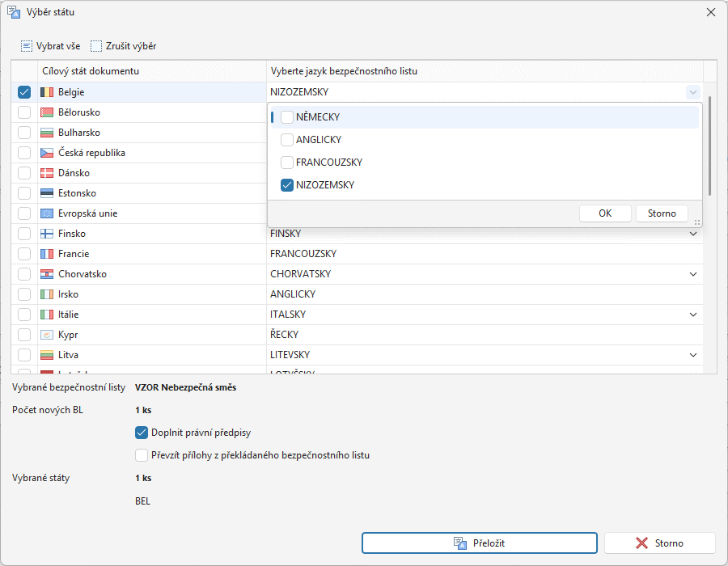The width and height of the screenshot is (728, 566).
Task: Click the Vybrat vše select-all icon
Action: pos(27,46)
